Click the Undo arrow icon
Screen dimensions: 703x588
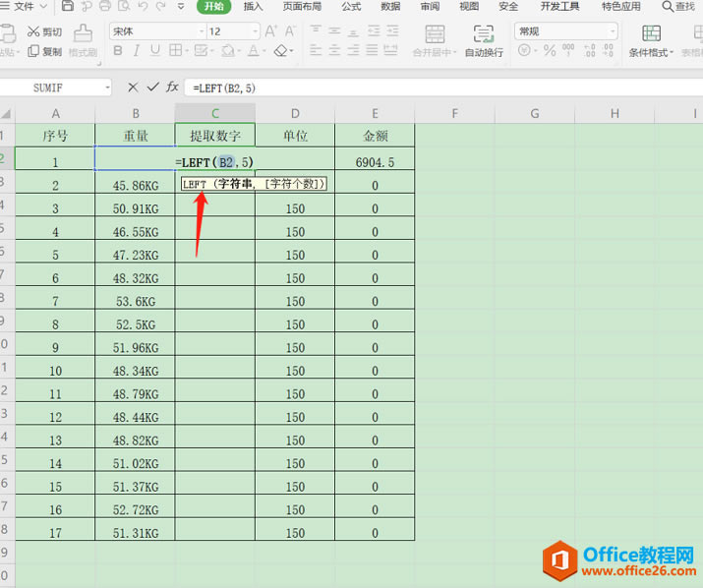[143, 6]
